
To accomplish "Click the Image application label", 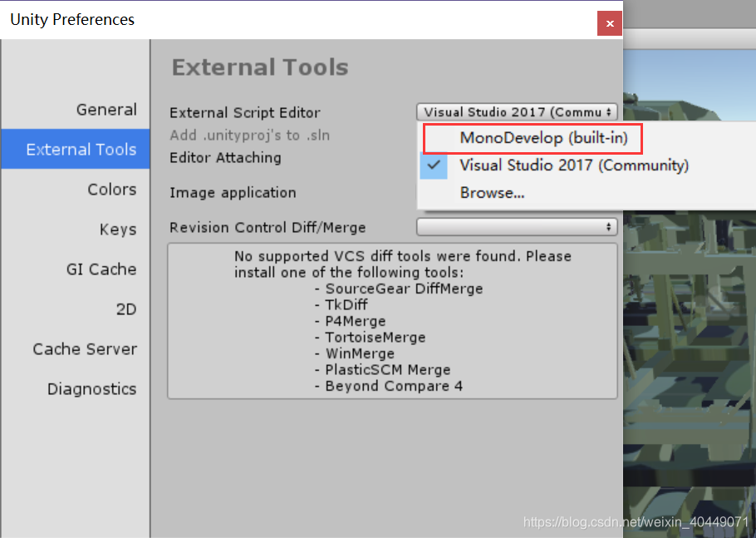I will (x=233, y=193).
